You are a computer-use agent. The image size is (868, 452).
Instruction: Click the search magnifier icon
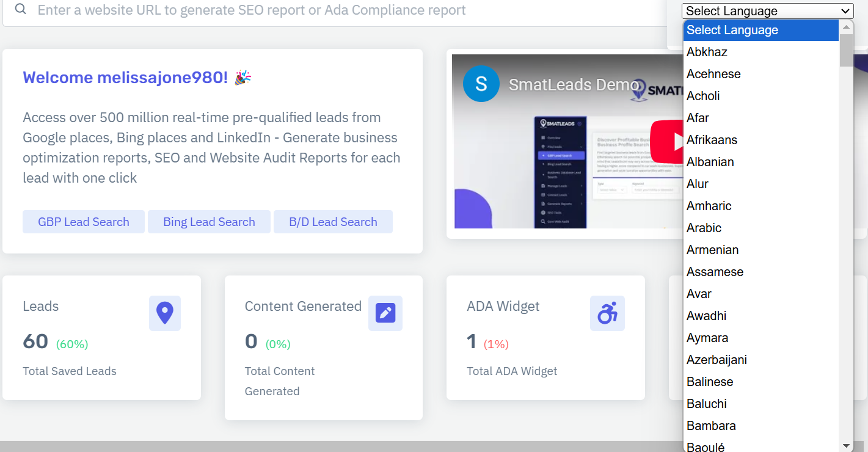(21, 10)
